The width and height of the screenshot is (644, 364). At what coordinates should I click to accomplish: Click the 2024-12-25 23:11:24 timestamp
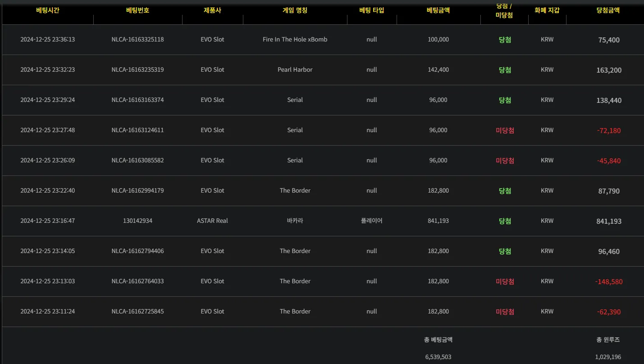coord(48,311)
